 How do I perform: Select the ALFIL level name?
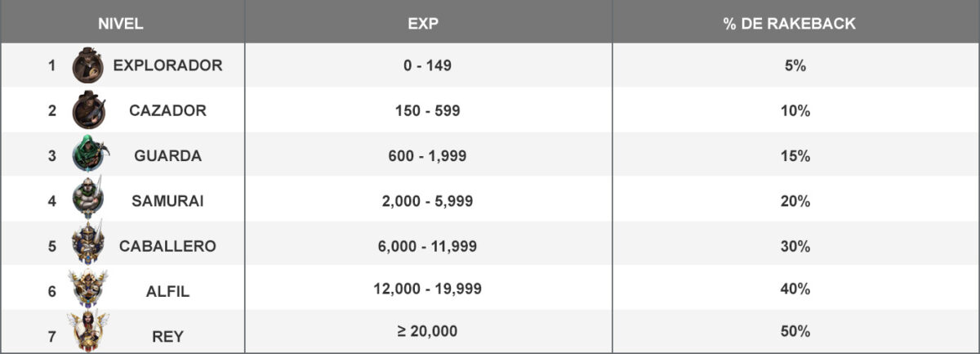coord(167,290)
